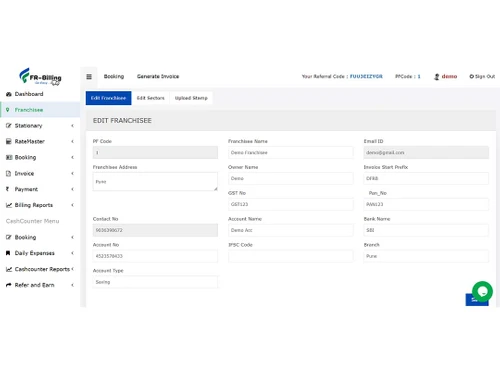
Task: Click the GST No input field
Action: point(290,204)
